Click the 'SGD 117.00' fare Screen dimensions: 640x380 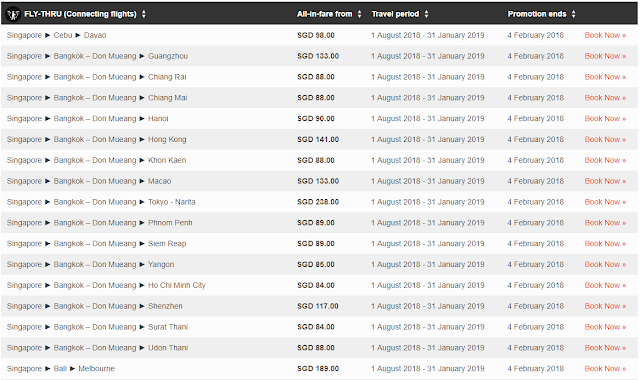click(318, 306)
